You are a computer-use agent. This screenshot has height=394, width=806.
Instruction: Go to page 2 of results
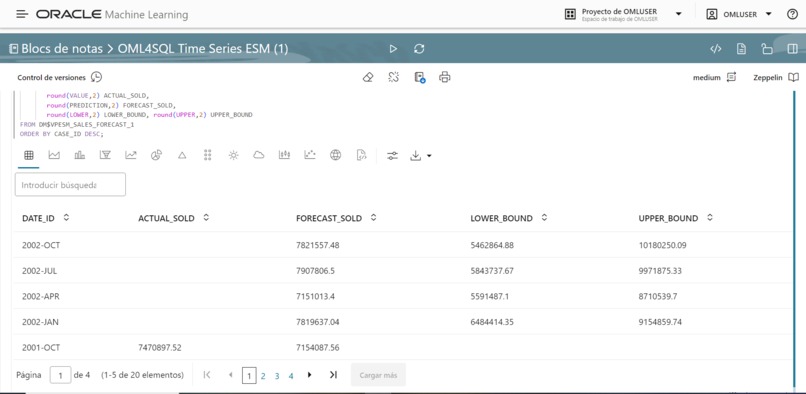[x=263, y=376]
